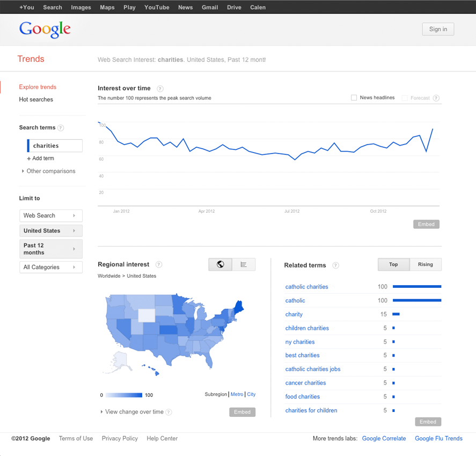Click the Add term link
Image resolution: width=476 pixels, height=456 pixels.
[x=43, y=158]
